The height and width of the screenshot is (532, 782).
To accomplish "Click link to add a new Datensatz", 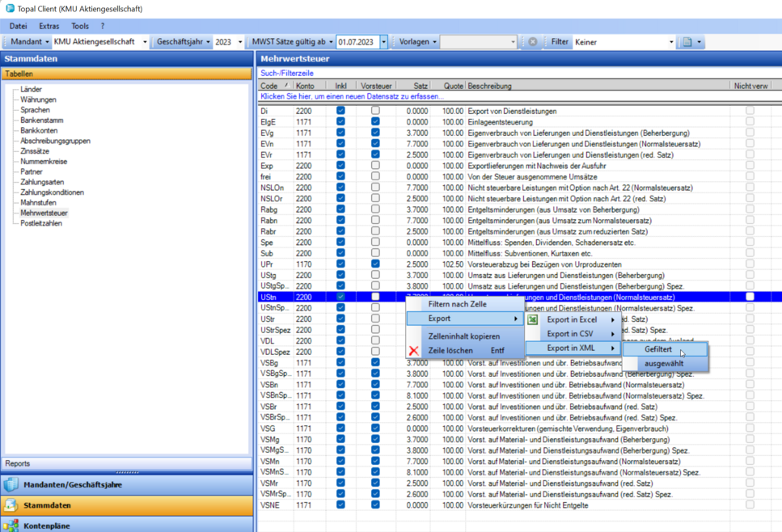I will 352,96.
